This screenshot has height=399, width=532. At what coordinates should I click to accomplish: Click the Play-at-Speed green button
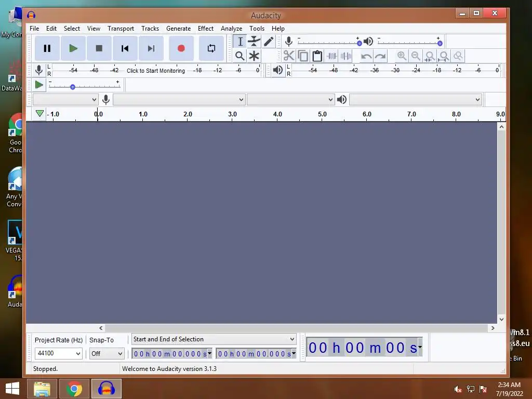(x=39, y=85)
